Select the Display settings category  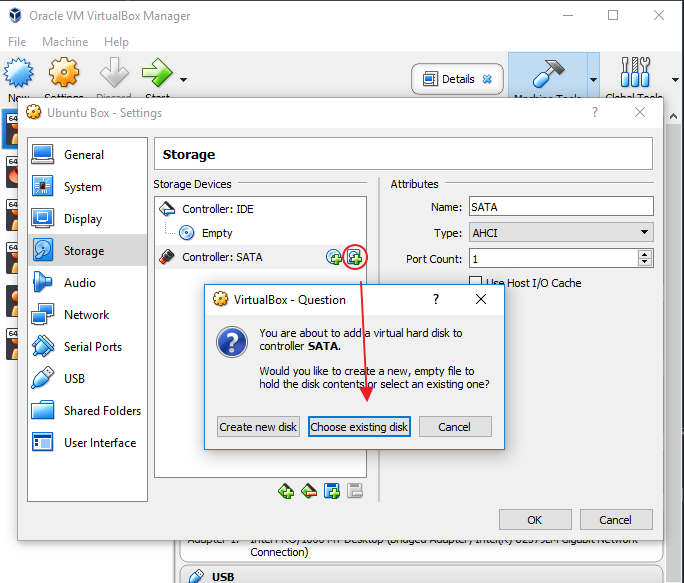[x=88, y=219]
